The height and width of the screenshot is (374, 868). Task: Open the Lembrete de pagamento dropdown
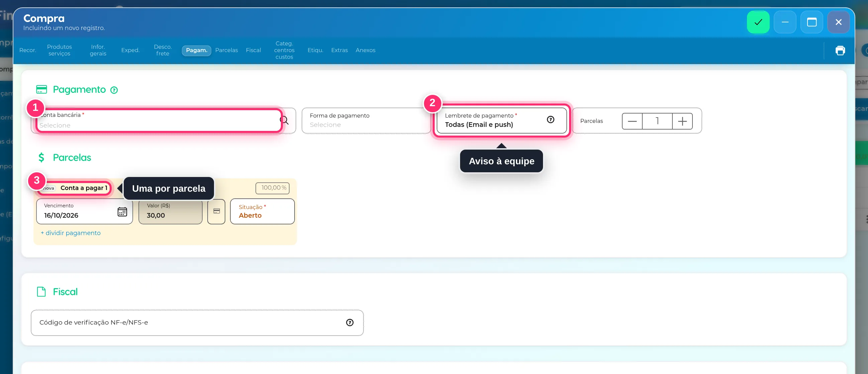click(502, 121)
